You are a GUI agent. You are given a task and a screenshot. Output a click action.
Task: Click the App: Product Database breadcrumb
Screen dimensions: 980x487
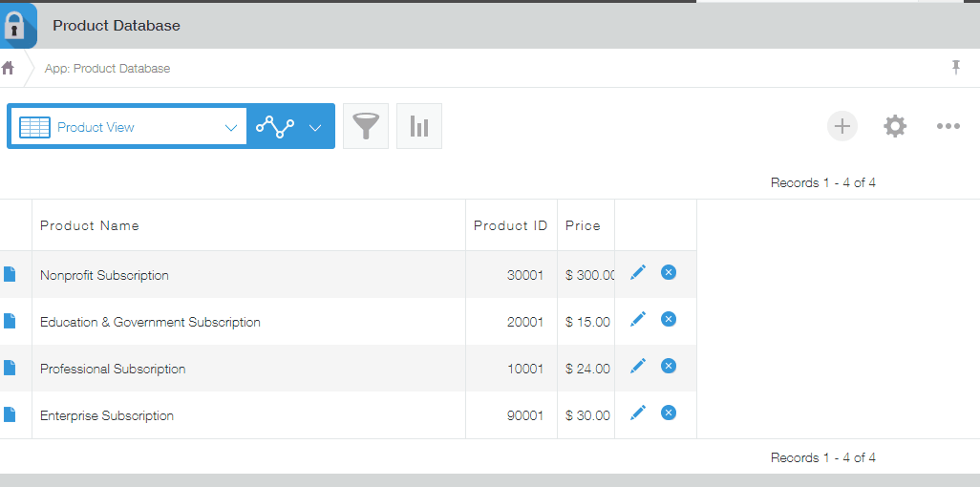click(107, 68)
